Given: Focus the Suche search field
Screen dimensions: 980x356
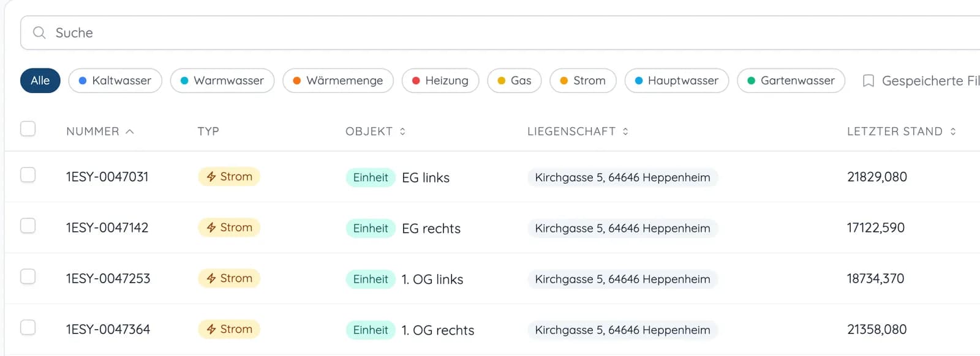Looking at the screenshot, I should [x=500, y=32].
